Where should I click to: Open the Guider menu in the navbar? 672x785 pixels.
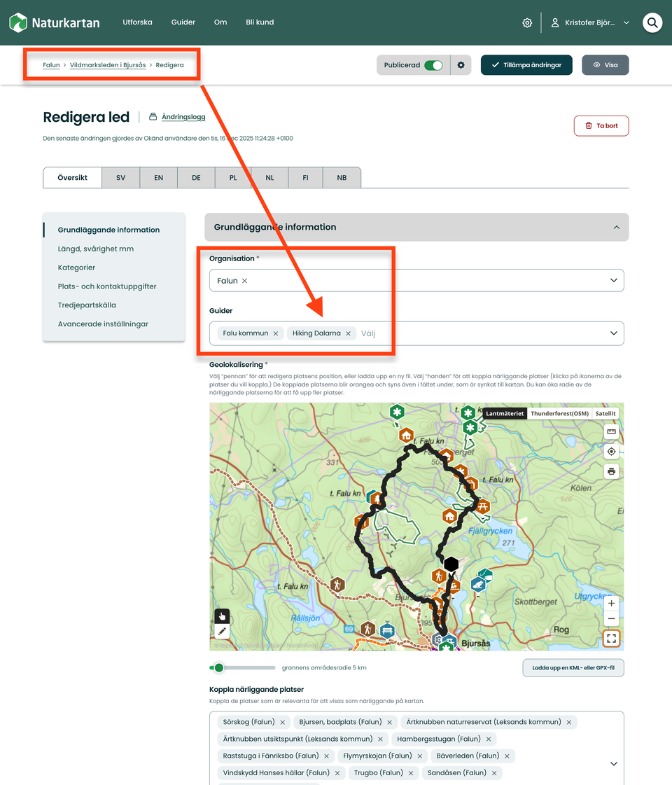point(183,22)
